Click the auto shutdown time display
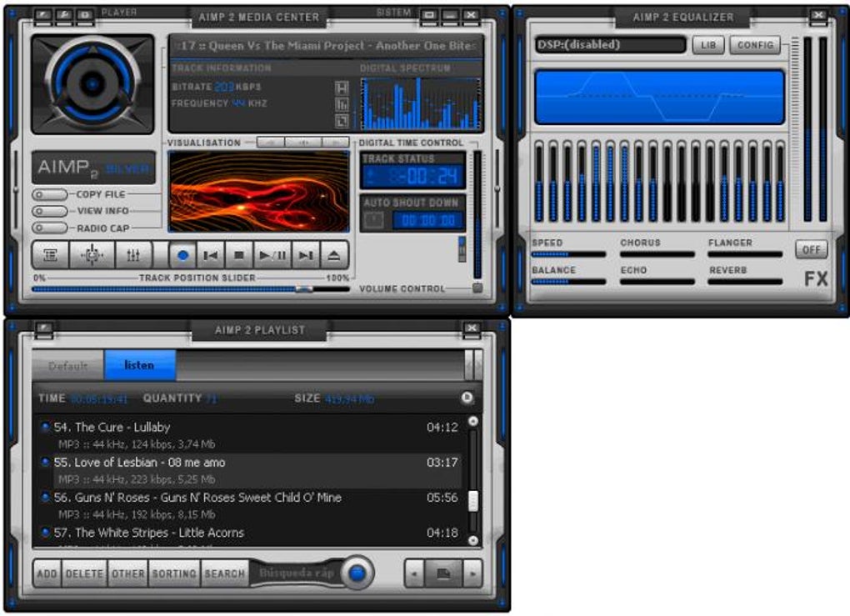 [428, 221]
